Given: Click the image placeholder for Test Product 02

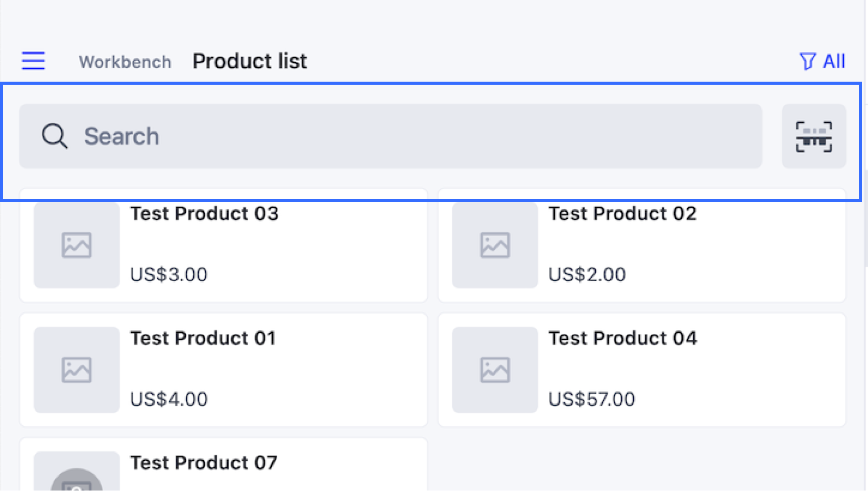Looking at the screenshot, I should 494,245.
